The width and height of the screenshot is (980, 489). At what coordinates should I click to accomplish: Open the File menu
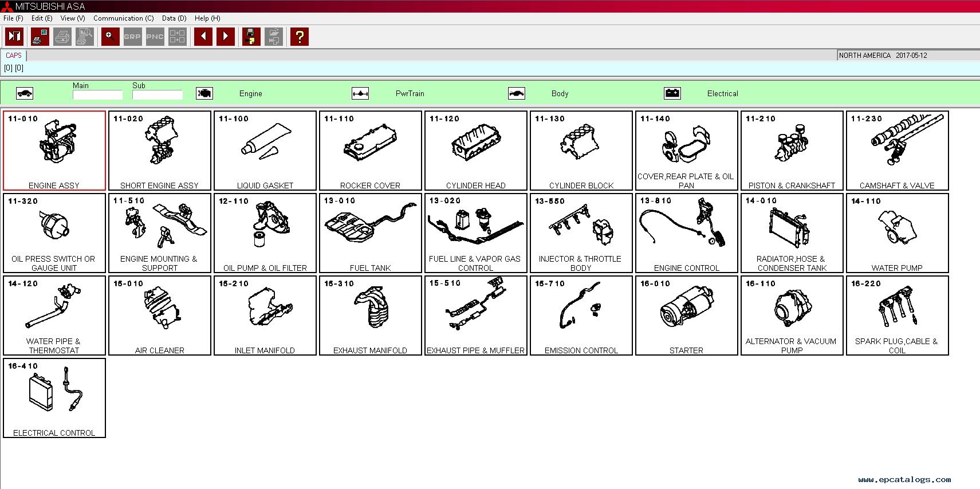[x=13, y=18]
